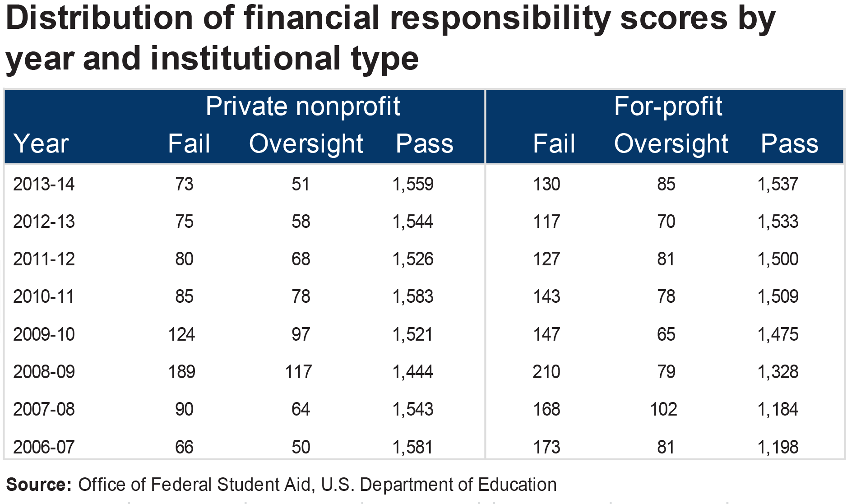Click the For-profit column group header
Image resolution: width=847 pixels, height=504 pixels.
pyautogui.click(x=668, y=106)
